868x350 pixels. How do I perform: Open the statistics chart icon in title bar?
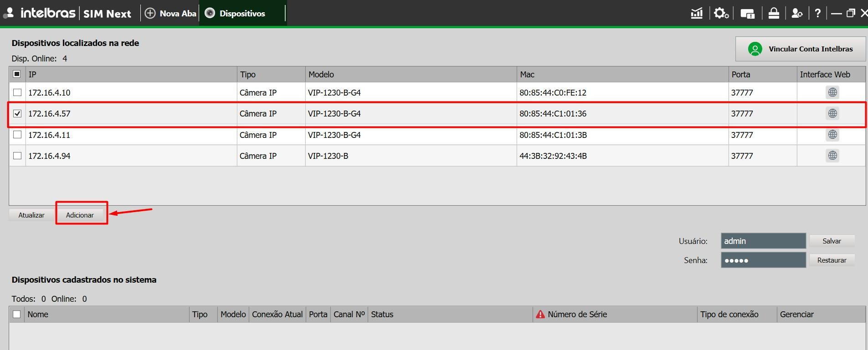click(697, 13)
